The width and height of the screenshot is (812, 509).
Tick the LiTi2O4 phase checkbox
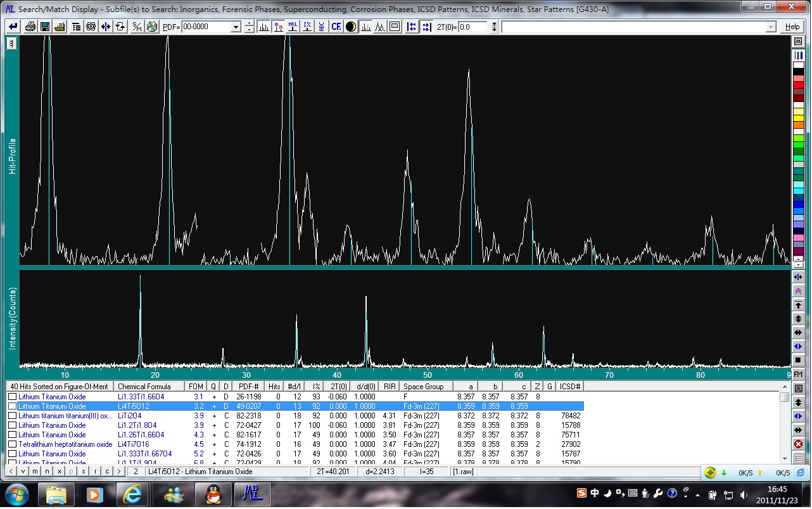click(12, 416)
